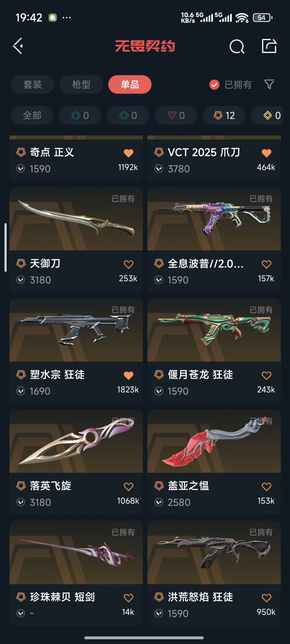This screenshot has width=290, height=644.
Task: Unfavorite 塑水宗 狂徒 heart
Action: [x=129, y=375]
